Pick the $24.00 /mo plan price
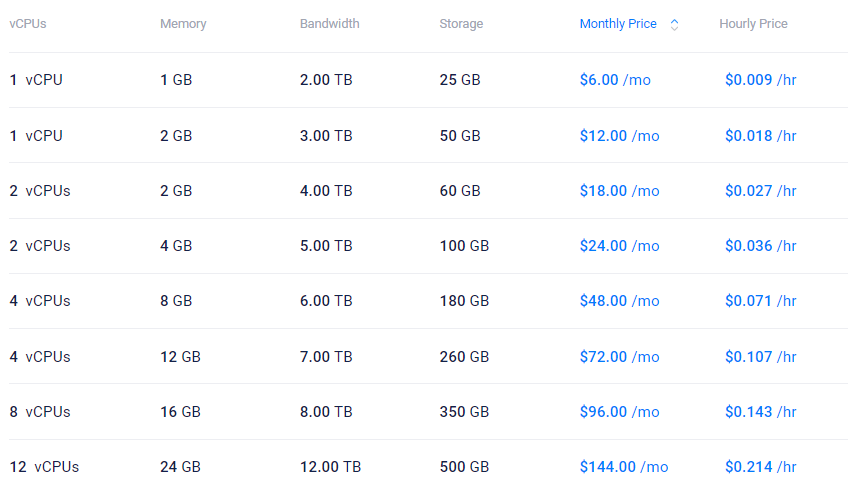Image resolution: width=862 pixels, height=502 pixels. tap(619, 246)
